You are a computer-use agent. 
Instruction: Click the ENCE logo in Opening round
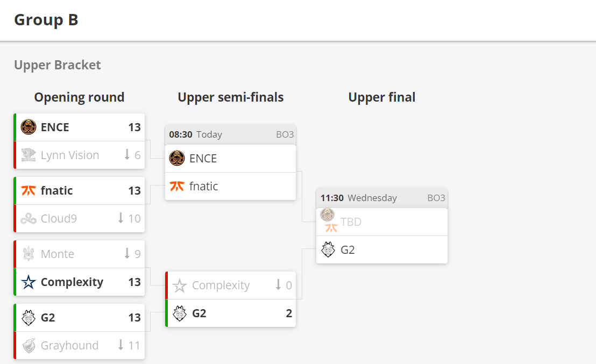click(29, 127)
